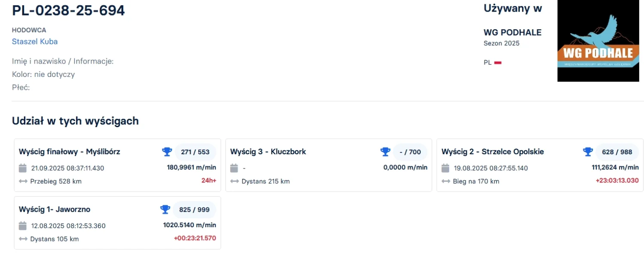Open breeder link Staszel Kuba

(x=35, y=42)
